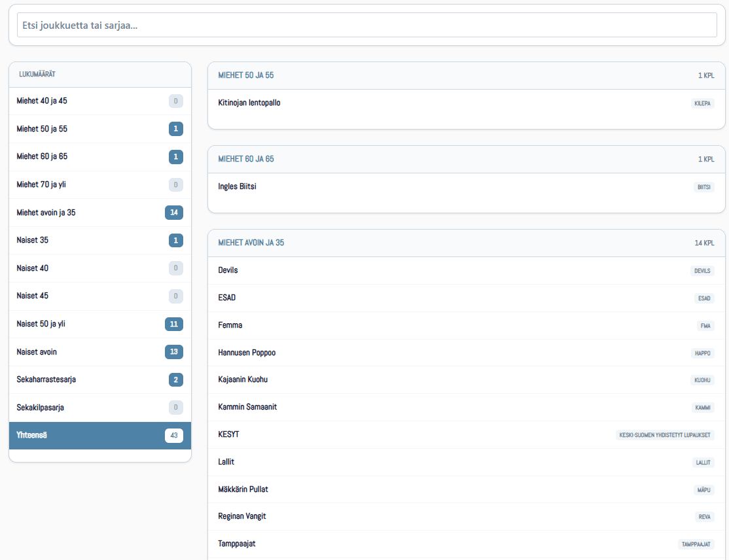Click the MIEHET AVOIN JA 35 section header

251,243
